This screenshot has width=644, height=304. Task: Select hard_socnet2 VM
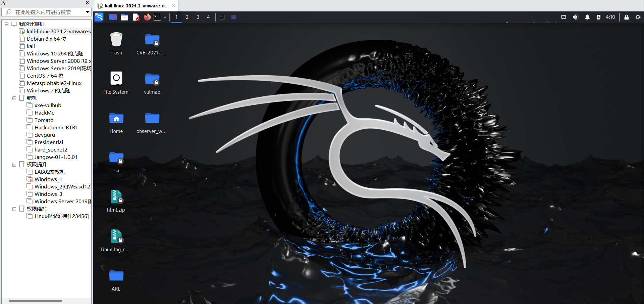[x=51, y=149]
